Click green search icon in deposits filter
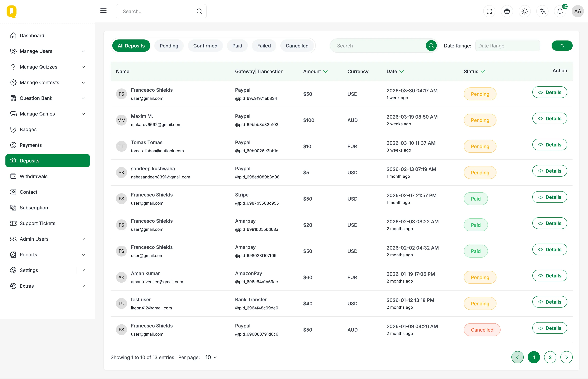The image size is (588, 379). click(431, 46)
